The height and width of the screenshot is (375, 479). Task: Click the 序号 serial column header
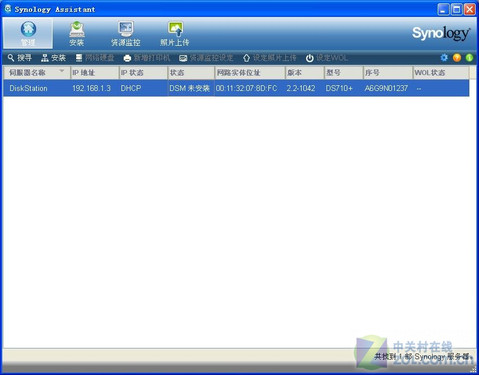tap(388, 72)
